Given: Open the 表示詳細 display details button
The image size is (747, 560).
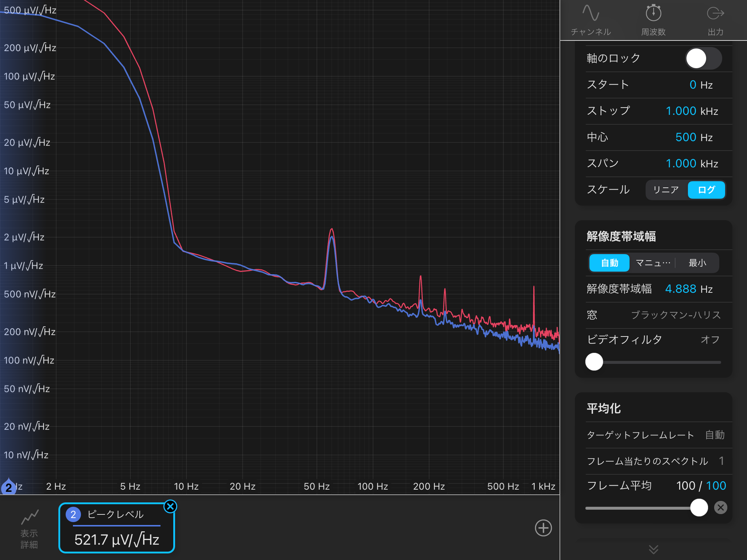Looking at the screenshot, I should coord(29,529).
